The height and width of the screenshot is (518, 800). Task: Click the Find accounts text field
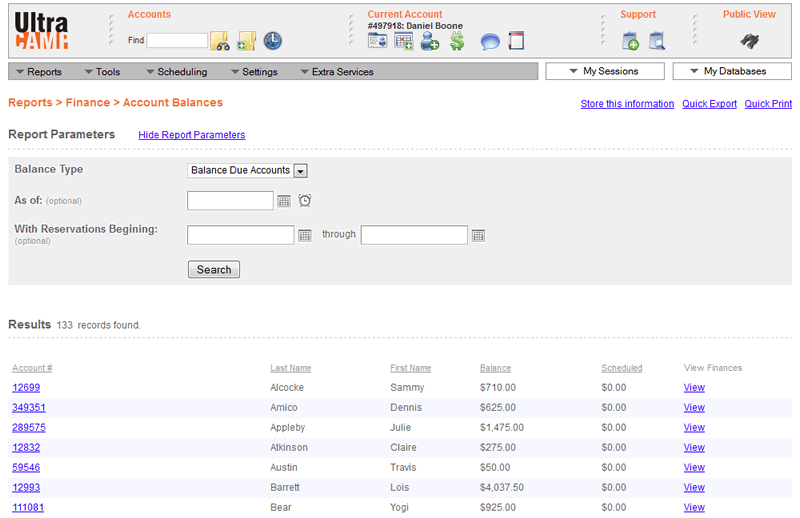[x=177, y=41]
